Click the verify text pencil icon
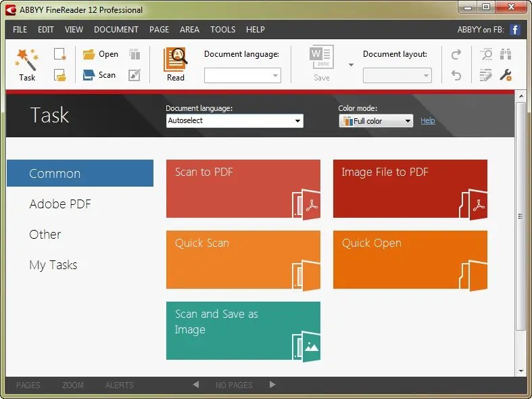This screenshot has height=399, width=532. [486, 75]
